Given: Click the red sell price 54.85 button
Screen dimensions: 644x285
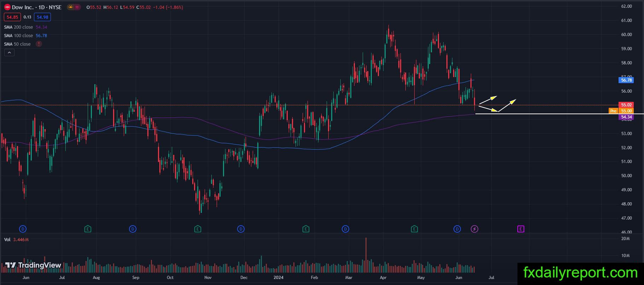Looking at the screenshot, I should coord(12,17).
